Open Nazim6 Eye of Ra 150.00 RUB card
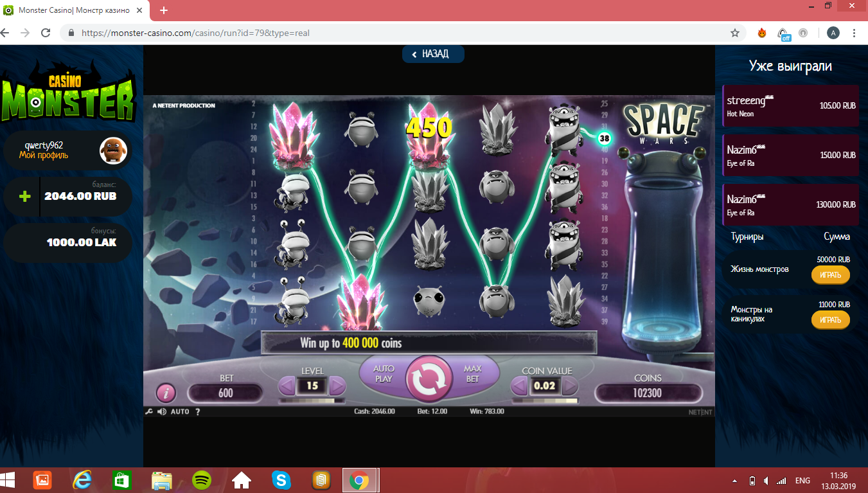The image size is (868, 493). (791, 155)
